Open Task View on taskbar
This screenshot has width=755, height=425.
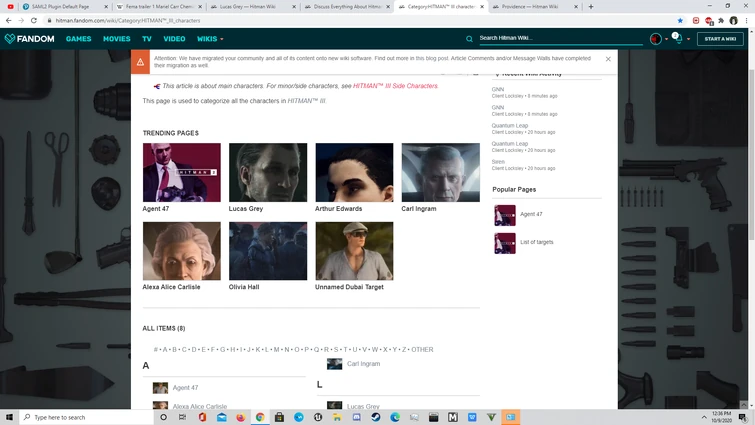pos(182,417)
